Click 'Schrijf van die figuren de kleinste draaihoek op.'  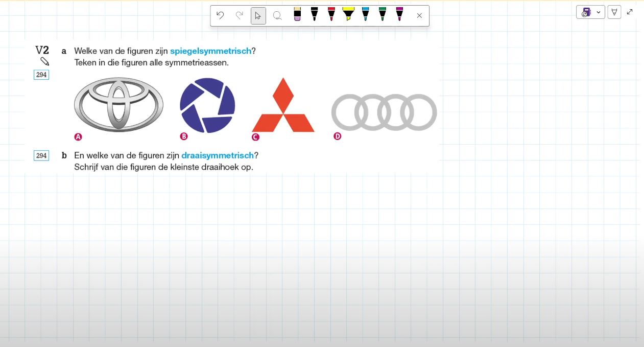pyautogui.click(x=163, y=167)
